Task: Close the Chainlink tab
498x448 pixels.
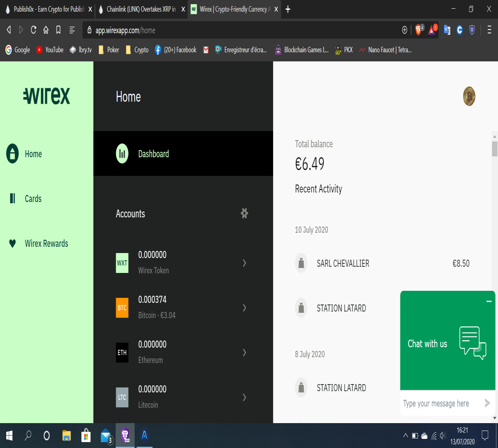Action: [183, 9]
